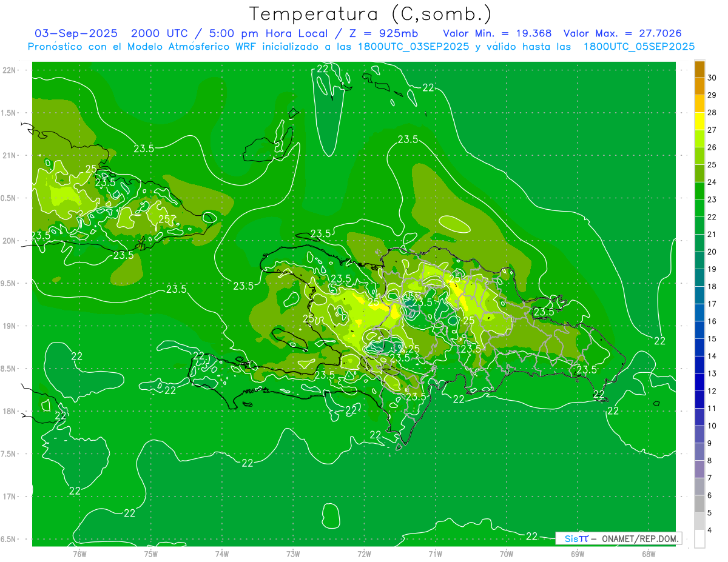The height and width of the screenshot is (562, 728).
Task: Click the 68W longitude axis label
Action: click(649, 553)
